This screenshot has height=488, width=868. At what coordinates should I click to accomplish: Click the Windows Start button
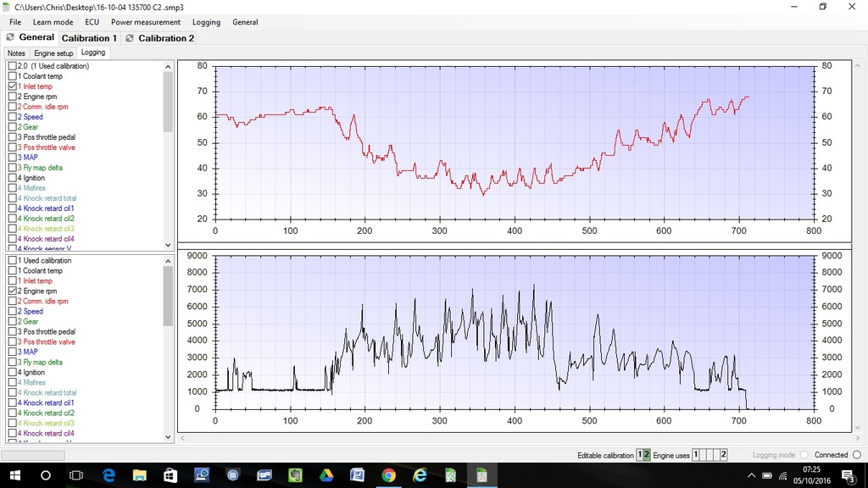(15, 476)
